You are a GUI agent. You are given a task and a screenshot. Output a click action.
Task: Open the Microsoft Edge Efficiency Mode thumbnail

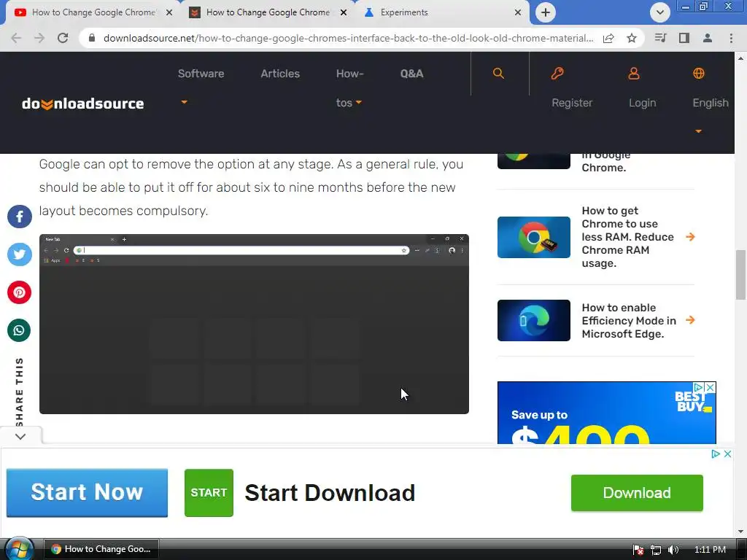[x=533, y=321]
